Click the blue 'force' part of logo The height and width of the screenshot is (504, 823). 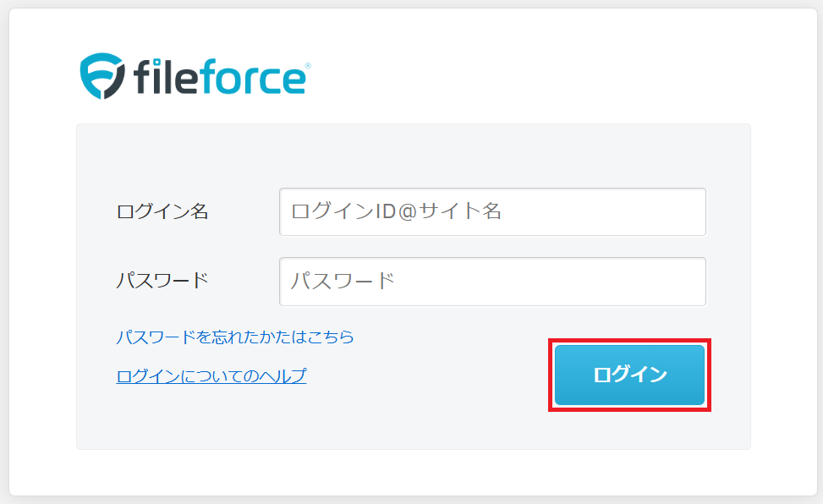click(x=252, y=77)
